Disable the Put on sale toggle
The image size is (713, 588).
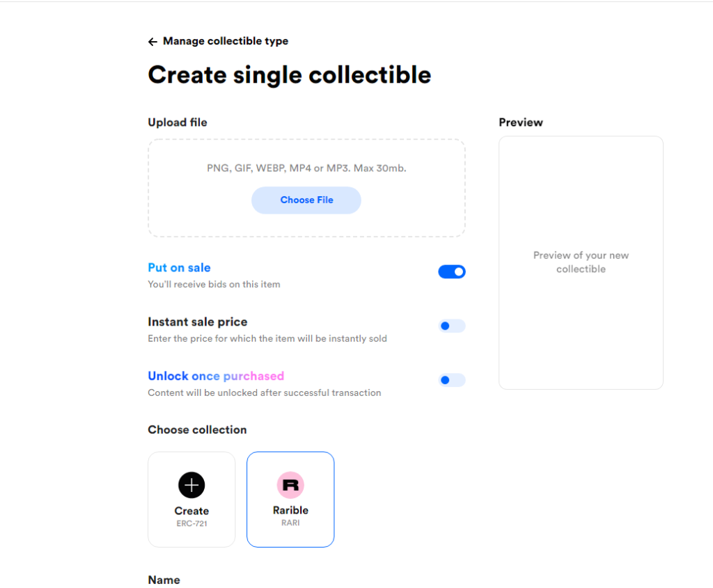[451, 272]
